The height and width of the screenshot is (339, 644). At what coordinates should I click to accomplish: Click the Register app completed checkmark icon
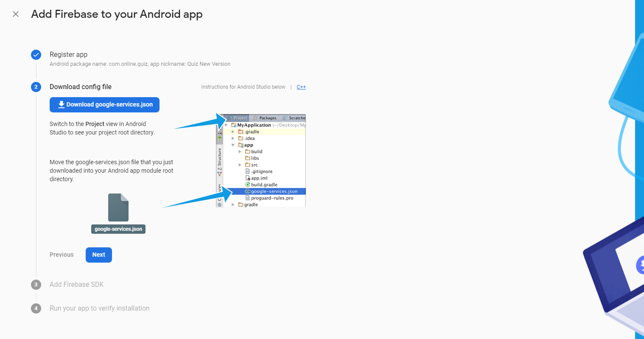(36, 55)
